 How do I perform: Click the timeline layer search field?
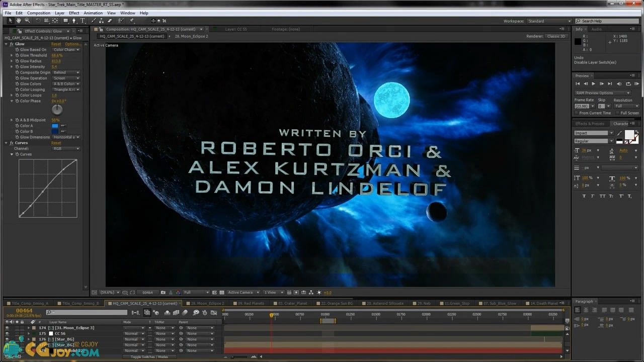pyautogui.click(x=87, y=313)
